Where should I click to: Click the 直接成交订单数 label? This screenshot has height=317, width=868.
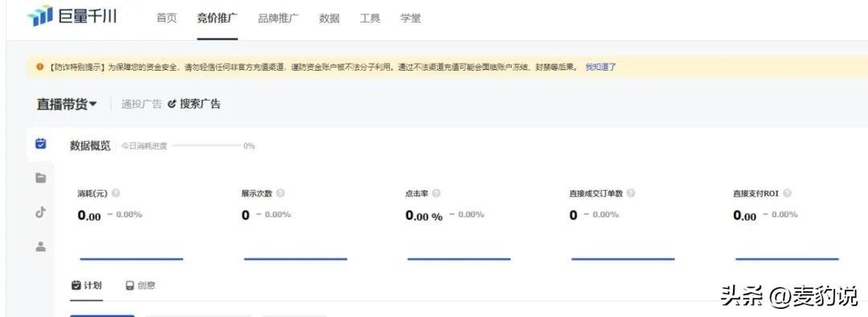click(596, 193)
